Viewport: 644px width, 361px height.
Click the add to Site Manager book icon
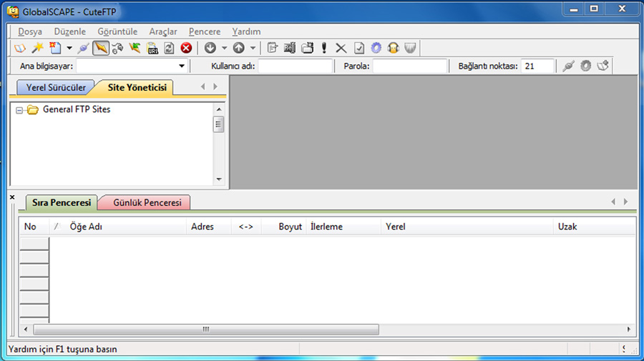point(602,66)
